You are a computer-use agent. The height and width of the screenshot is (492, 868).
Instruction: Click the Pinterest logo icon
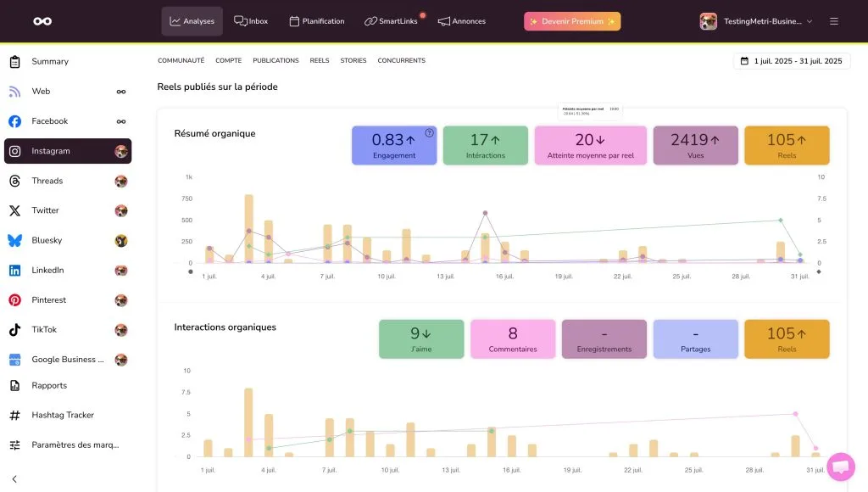(14, 300)
